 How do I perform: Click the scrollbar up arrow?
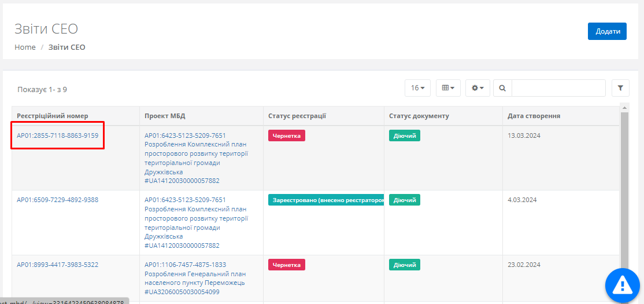tap(624, 108)
